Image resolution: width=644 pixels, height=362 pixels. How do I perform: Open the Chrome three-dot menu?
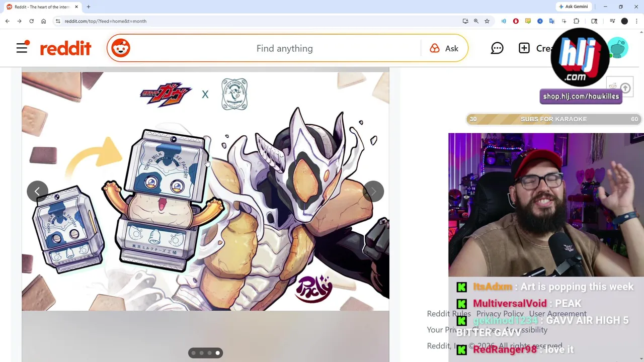click(x=636, y=21)
